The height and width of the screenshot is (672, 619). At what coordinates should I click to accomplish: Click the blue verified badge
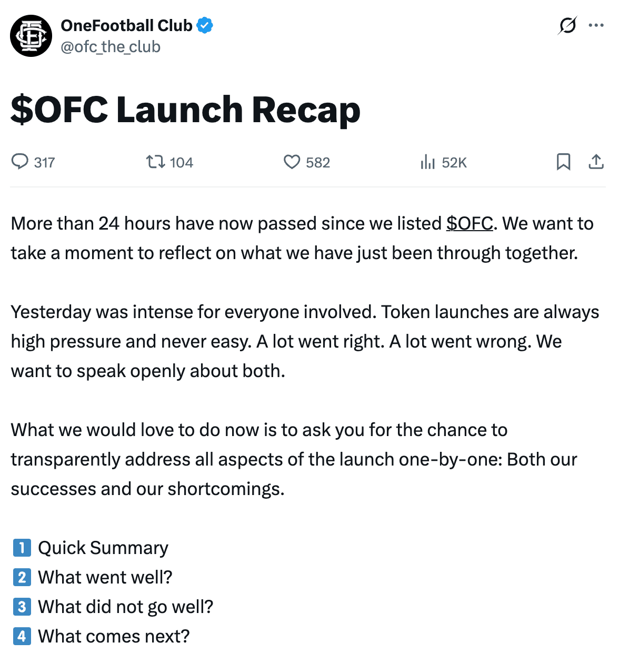coord(205,25)
